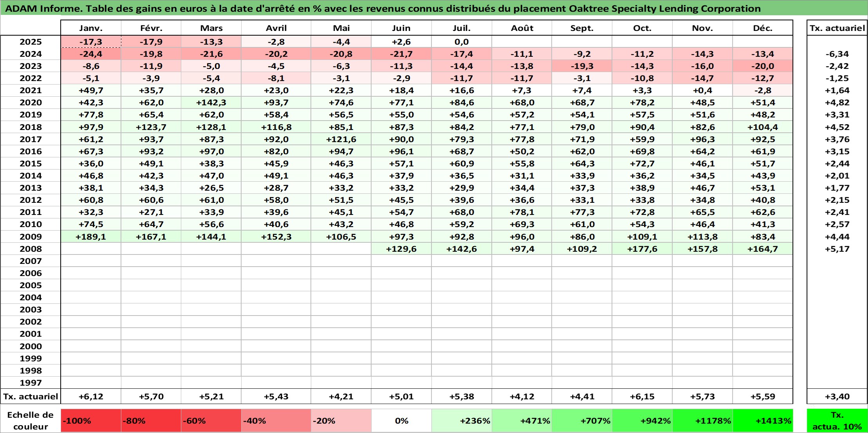Select the 0,0 cell in 2025
Viewport: 868px width, 433px height.
coord(462,41)
